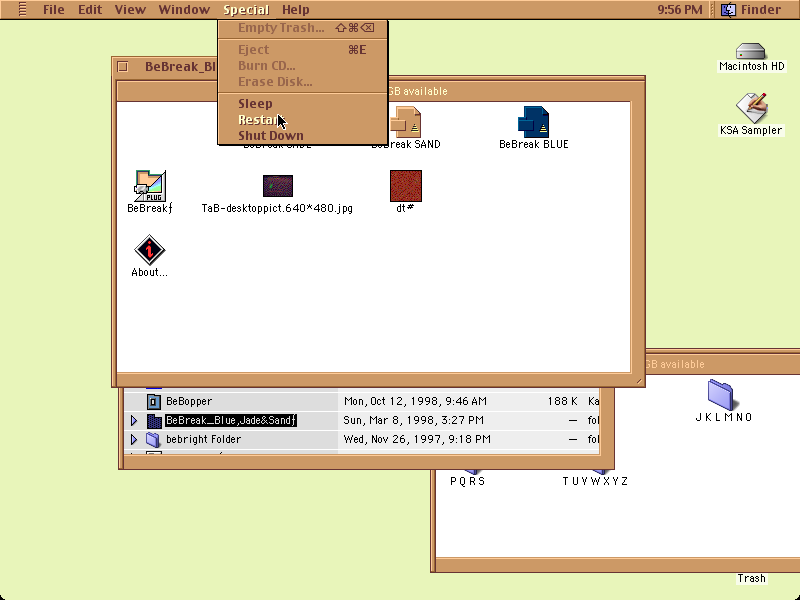
Task: Open the Help menu
Action: (x=296, y=10)
